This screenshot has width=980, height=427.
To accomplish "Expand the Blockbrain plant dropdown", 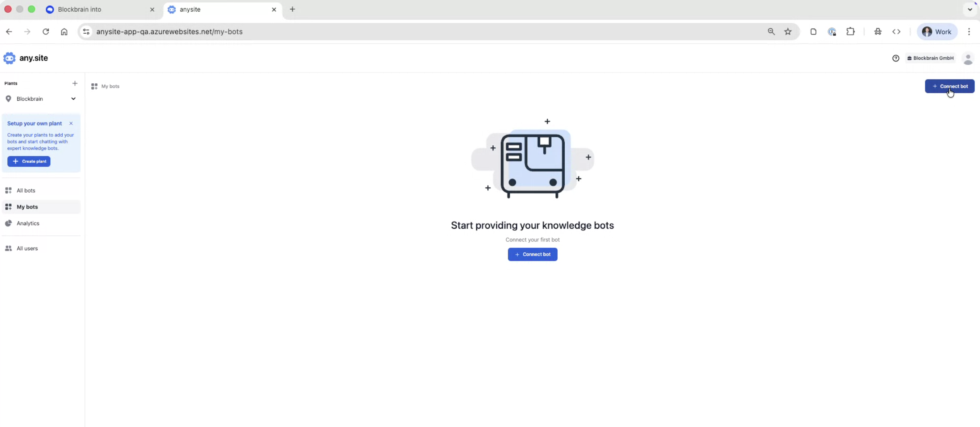I will [x=73, y=99].
